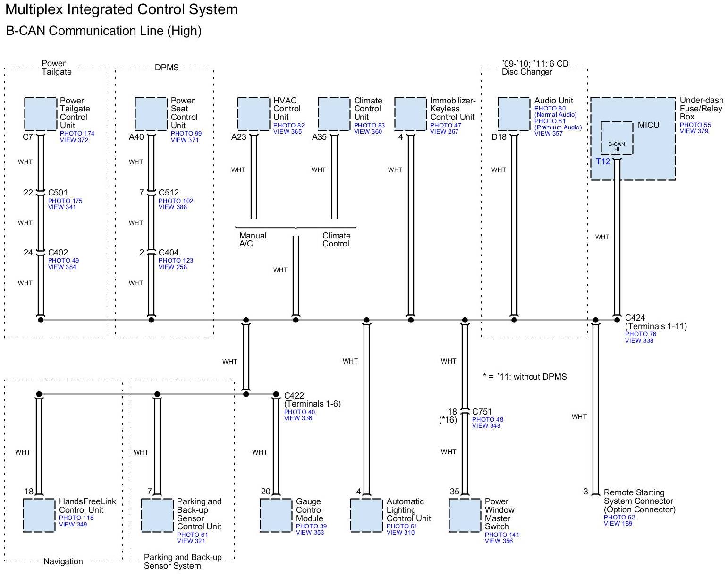Open VIEW 336 link for connector C422
728x577 pixels.
pyautogui.click(x=298, y=418)
